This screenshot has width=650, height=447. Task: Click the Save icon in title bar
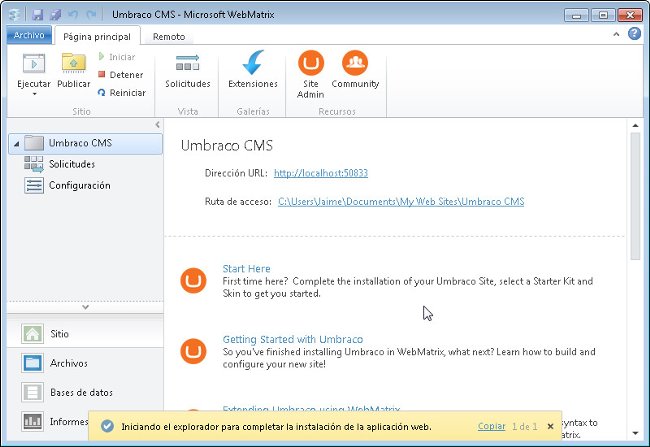pos(38,15)
